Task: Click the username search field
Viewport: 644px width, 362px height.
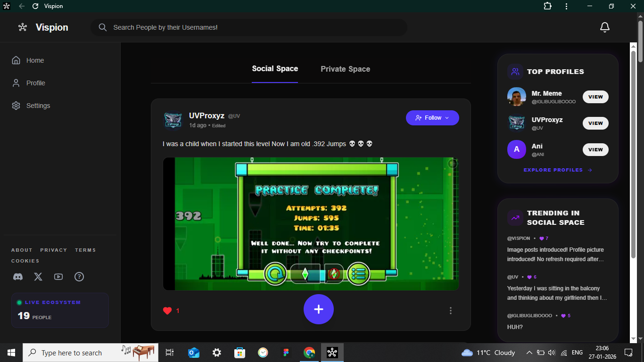Action: 249,27
